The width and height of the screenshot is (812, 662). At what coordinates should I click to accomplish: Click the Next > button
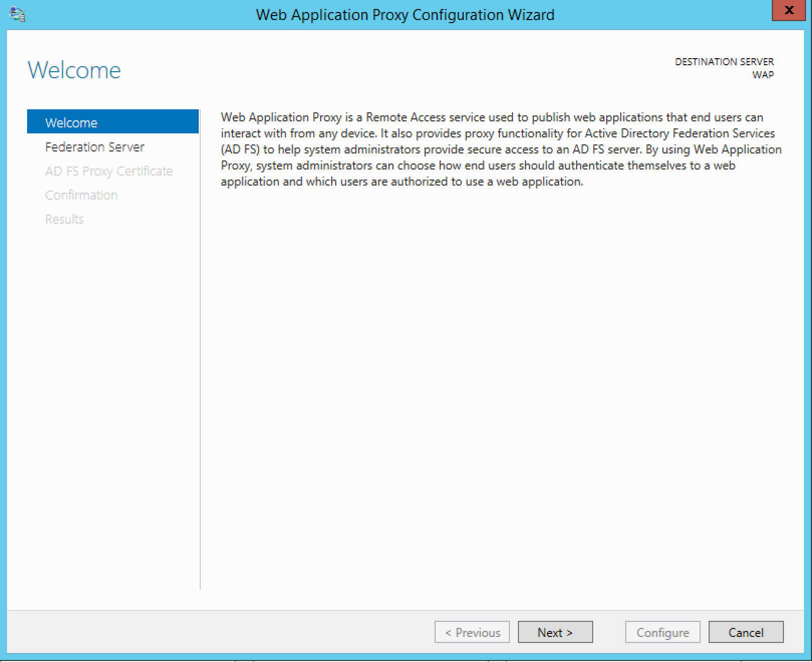click(555, 632)
